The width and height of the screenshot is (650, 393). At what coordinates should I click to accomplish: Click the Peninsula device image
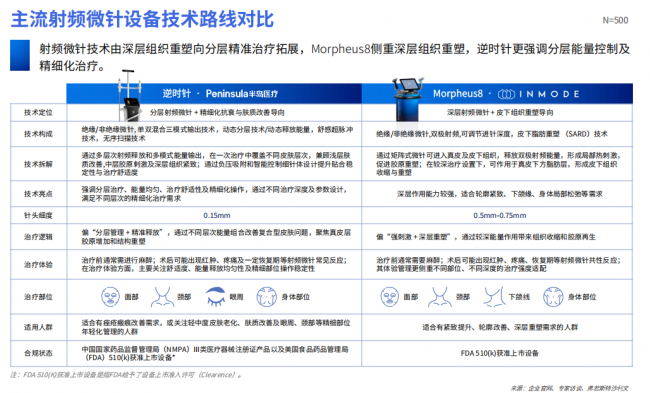click(130, 95)
